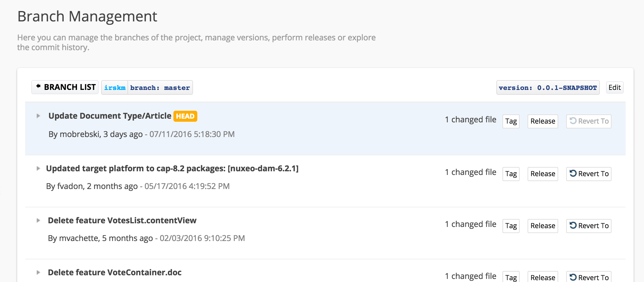Click the Branch Management heading

87,17
